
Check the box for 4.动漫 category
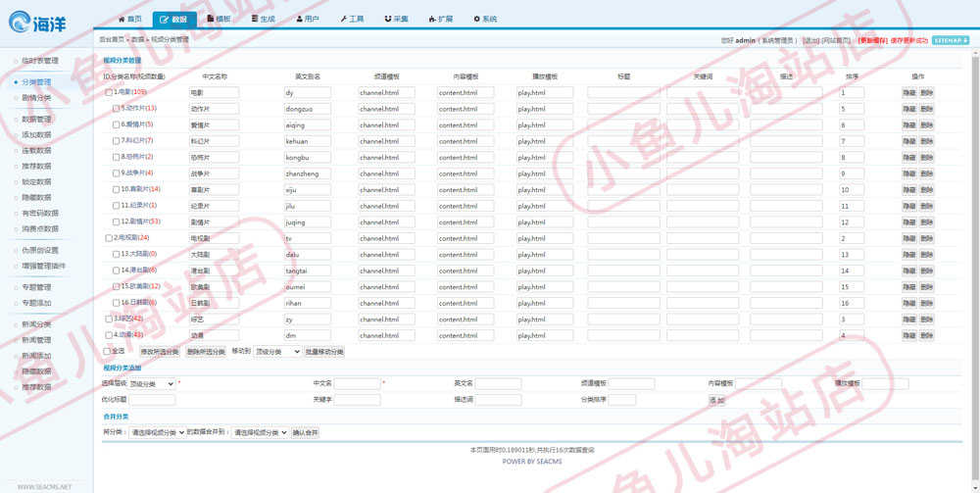108,335
